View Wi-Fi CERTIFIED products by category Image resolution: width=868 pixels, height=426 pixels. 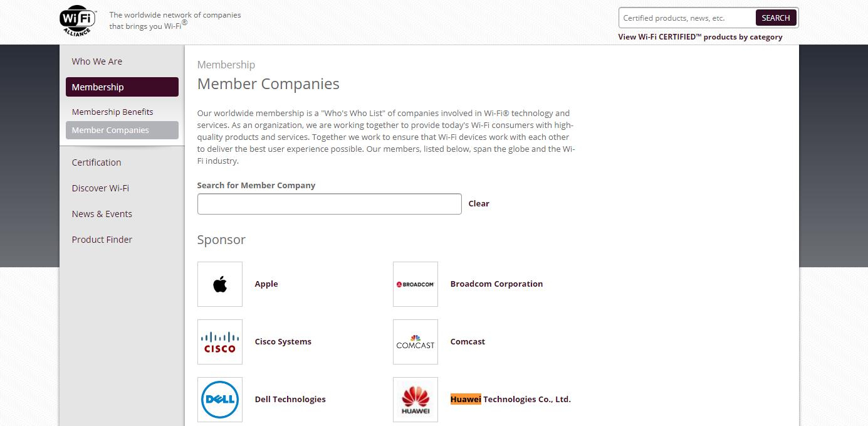pos(700,37)
